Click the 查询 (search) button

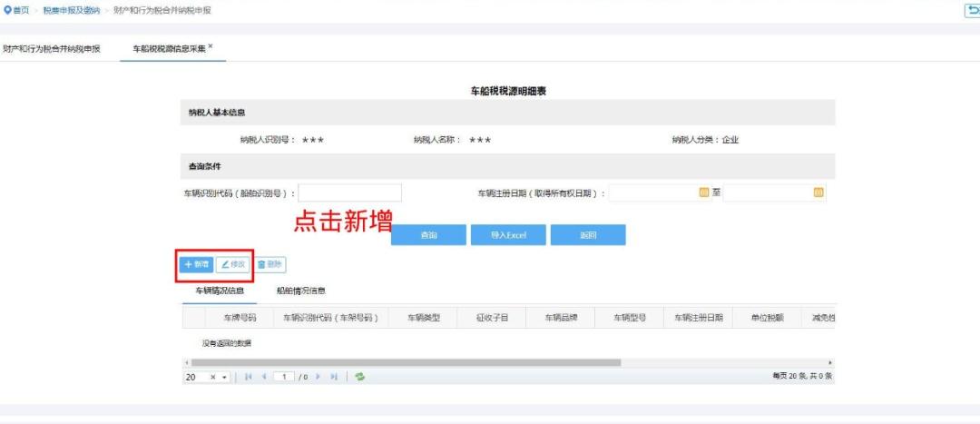[x=428, y=235]
